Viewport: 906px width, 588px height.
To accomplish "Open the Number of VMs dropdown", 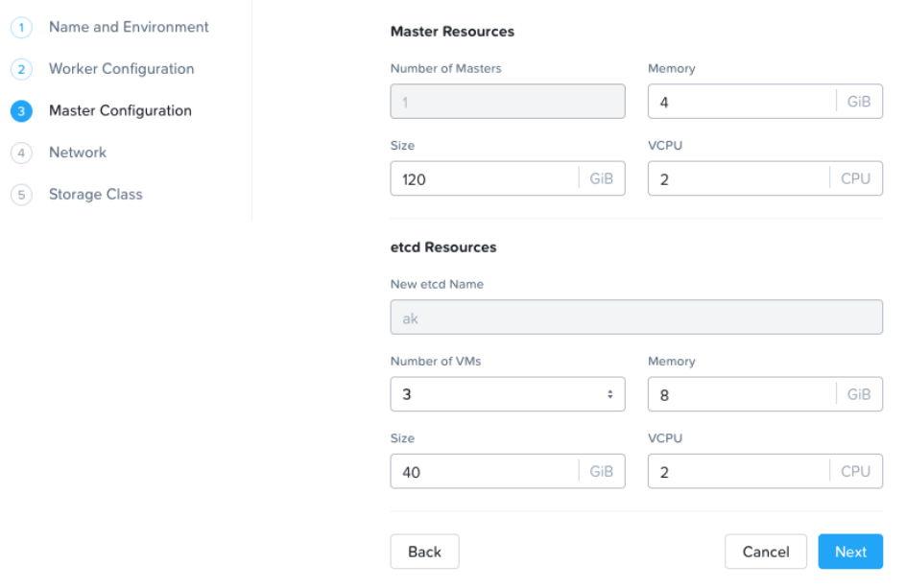I will pos(508,394).
